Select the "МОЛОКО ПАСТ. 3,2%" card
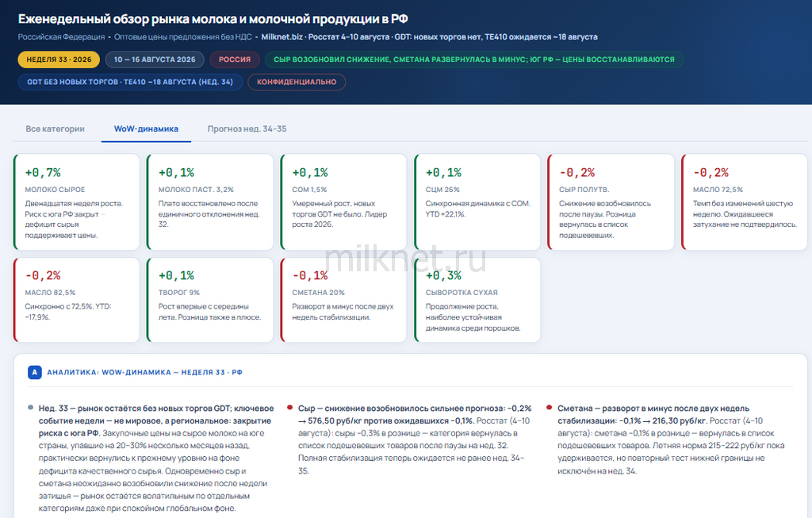Image resolution: width=812 pixels, height=518 pixels. 210,202
